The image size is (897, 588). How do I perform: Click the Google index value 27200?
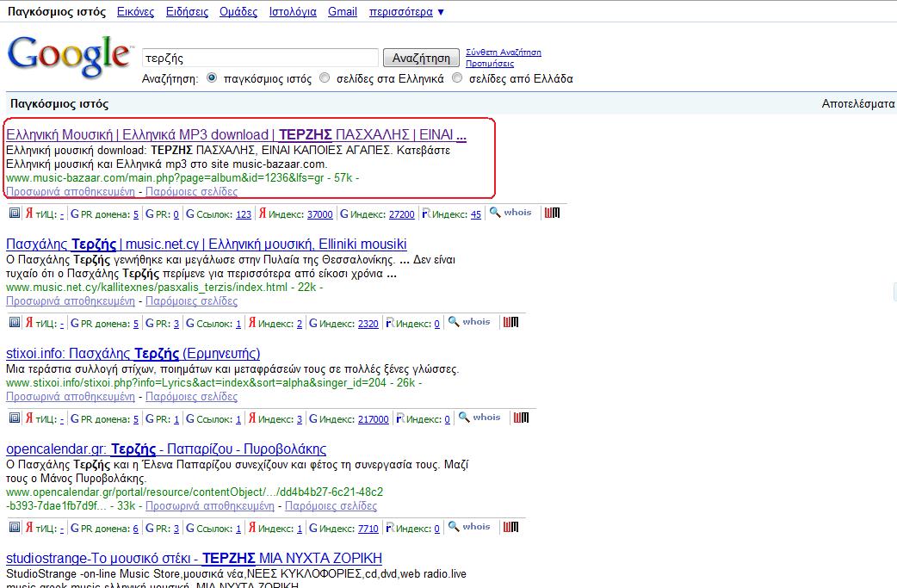pos(402,214)
